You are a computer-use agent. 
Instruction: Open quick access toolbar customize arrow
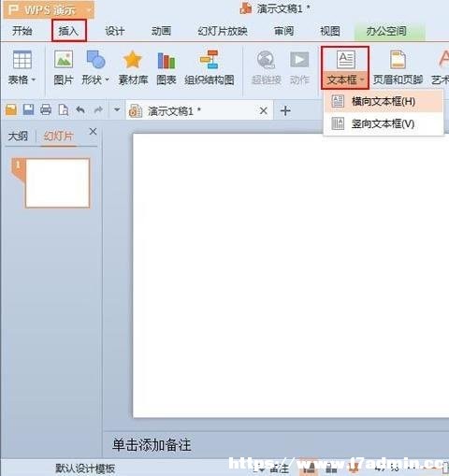[x=117, y=109]
